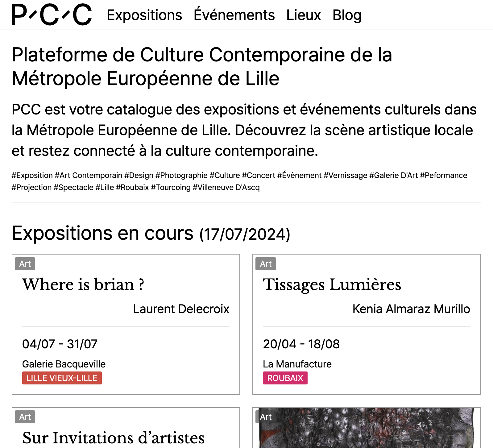
Task: Go to the Événements page
Action: [234, 15]
